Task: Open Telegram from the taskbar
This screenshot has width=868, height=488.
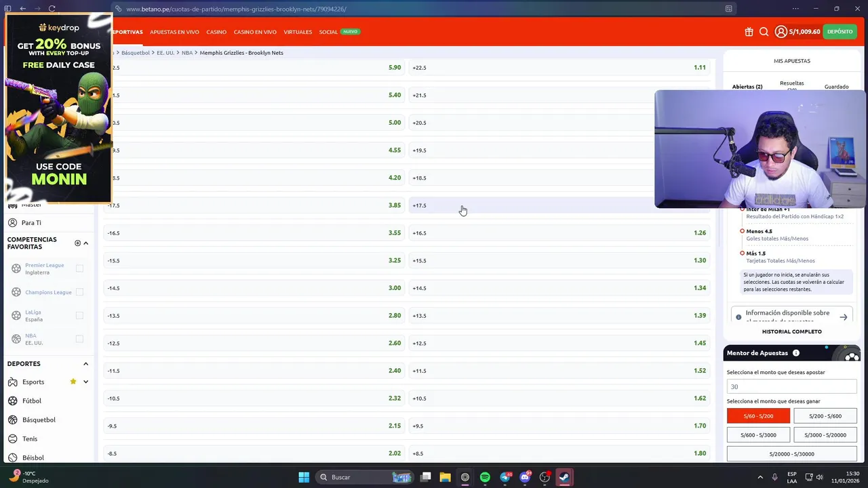Action: click(505, 477)
